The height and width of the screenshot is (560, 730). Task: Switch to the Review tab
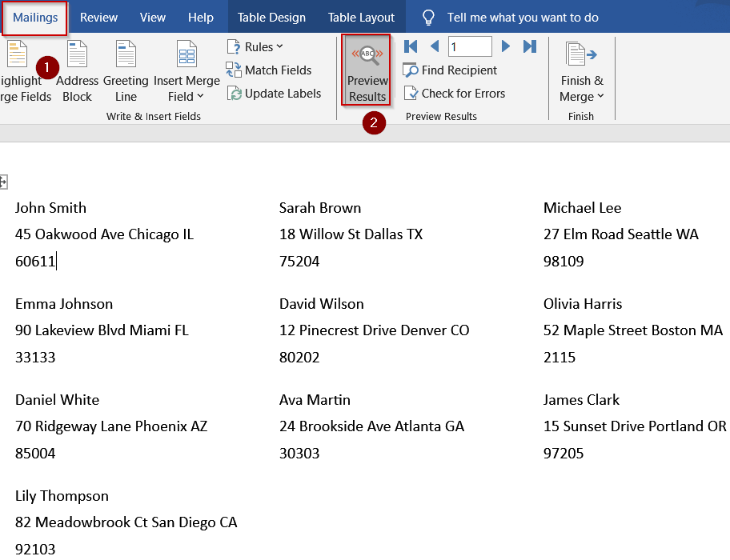[x=98, y=18]
